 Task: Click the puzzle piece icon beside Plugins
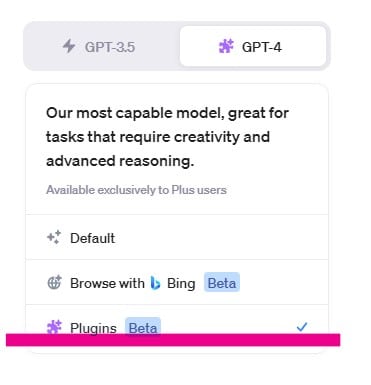(54, 327)
